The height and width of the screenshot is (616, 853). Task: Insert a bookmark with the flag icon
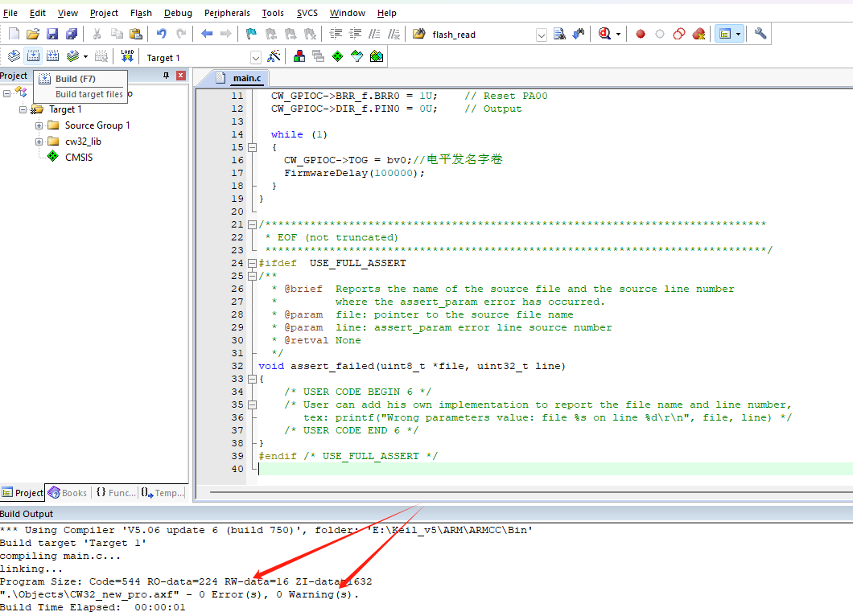click(x=251, y=35)
